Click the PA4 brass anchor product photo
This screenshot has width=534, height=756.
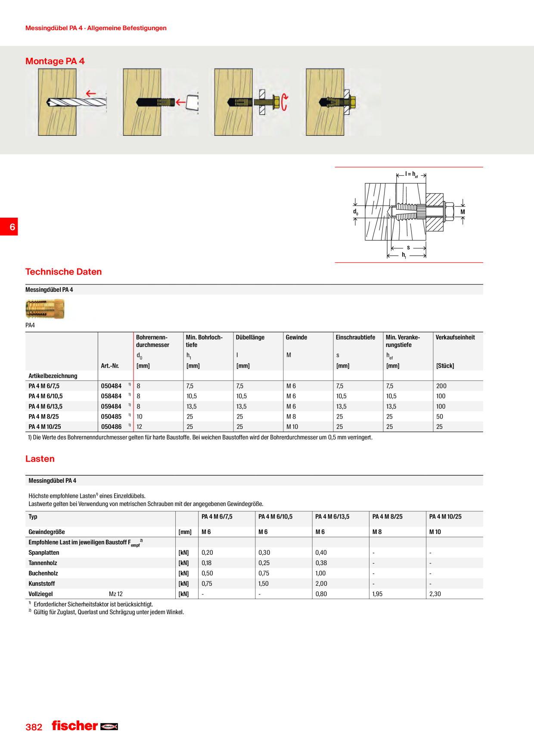pos(45,309)
